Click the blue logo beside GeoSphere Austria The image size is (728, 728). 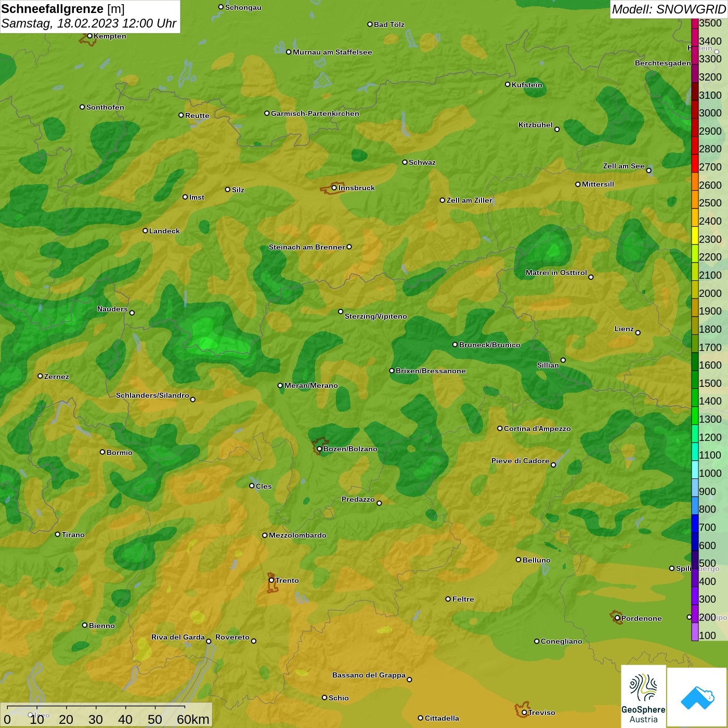(697, 697)
